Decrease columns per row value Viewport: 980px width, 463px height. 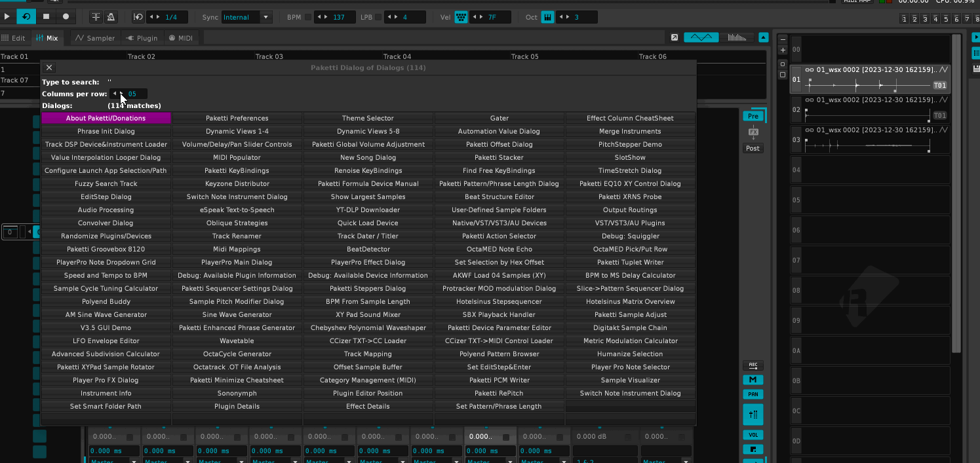[x=115, y=94]
